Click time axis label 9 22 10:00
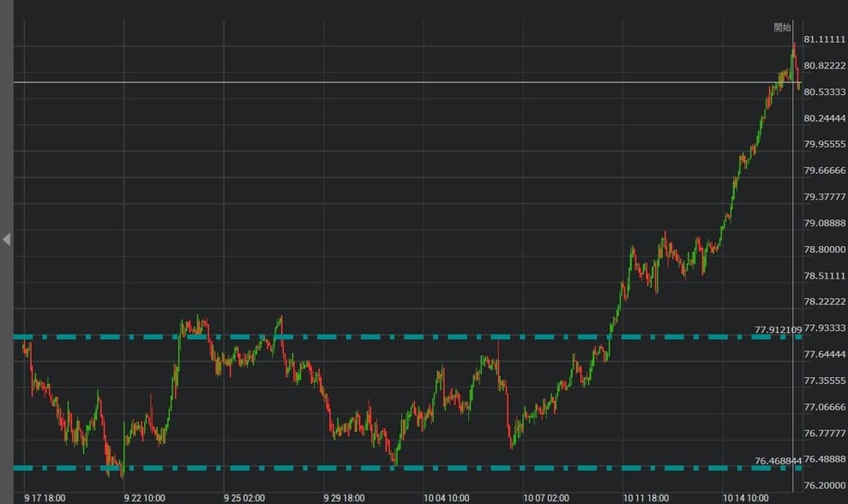The width and height of the screenshot is (848, 504). point(144,498)
